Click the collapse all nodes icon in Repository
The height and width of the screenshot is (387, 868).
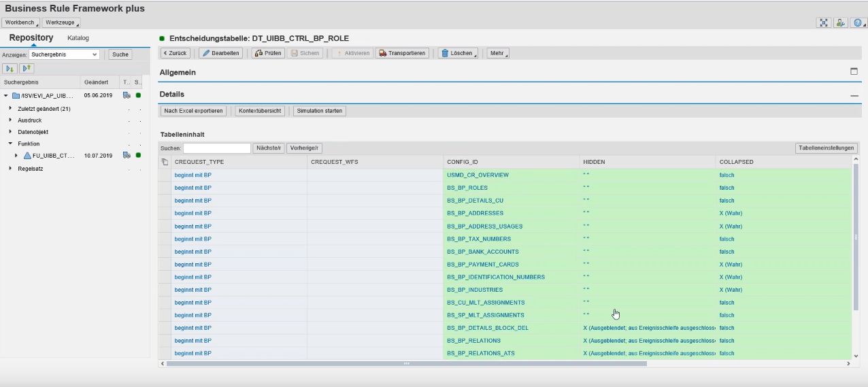pyautogui.click(x=27, y=69)
